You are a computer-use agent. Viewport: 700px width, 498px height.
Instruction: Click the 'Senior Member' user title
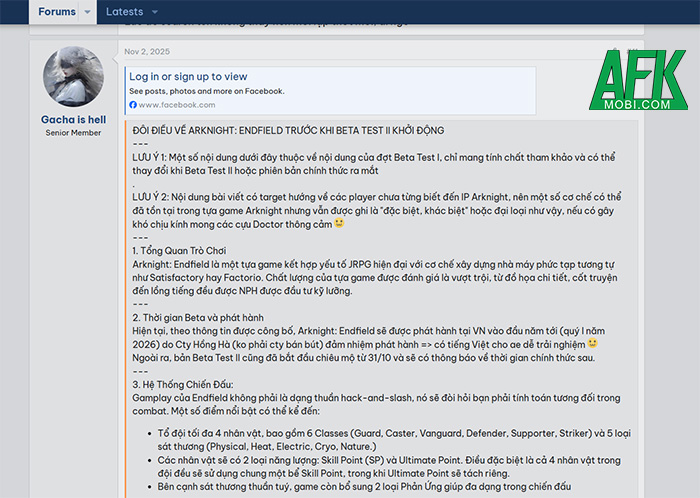tap(73, 133)
